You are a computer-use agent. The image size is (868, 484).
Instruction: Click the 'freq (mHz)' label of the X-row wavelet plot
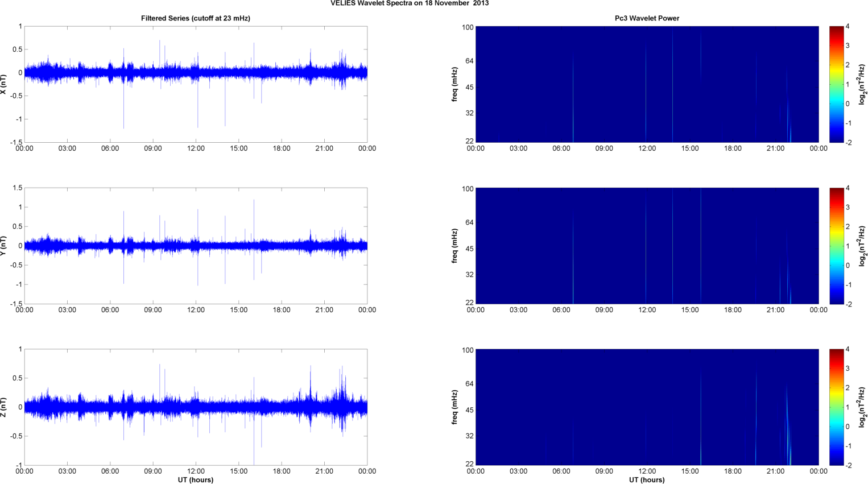(455, 84)
